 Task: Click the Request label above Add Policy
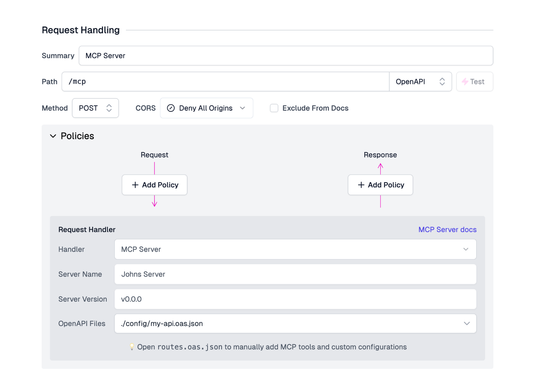click(155, 155)
